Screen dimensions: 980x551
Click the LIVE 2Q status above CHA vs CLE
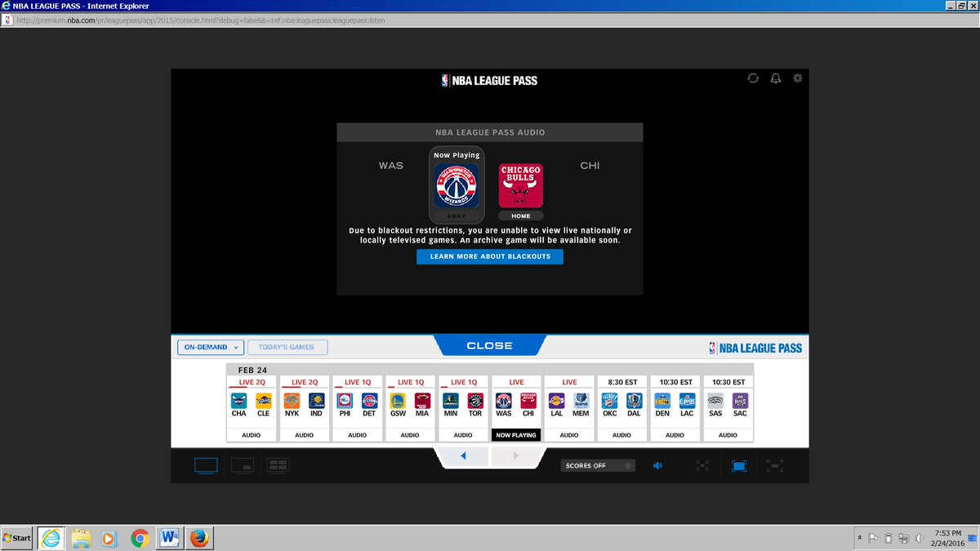252,382
